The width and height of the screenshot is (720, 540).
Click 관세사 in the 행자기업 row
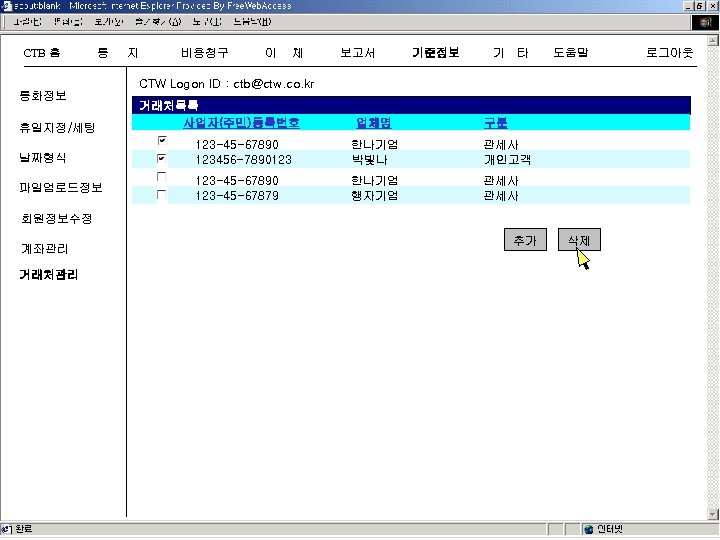501,196
